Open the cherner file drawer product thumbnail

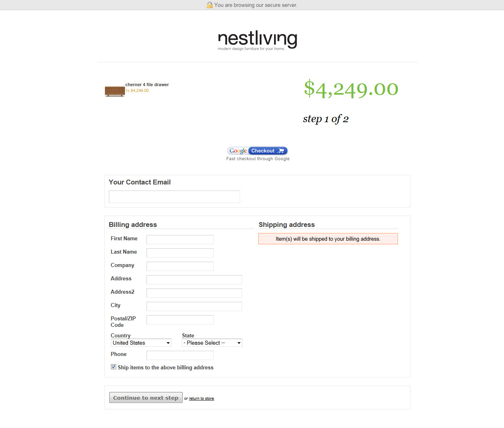115,91
